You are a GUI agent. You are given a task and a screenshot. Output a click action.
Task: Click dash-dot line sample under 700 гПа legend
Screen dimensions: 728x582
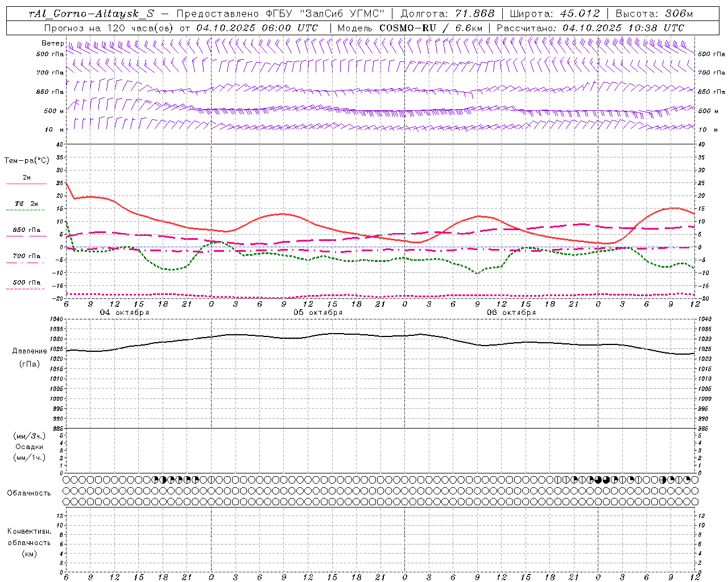click(25, 263)
